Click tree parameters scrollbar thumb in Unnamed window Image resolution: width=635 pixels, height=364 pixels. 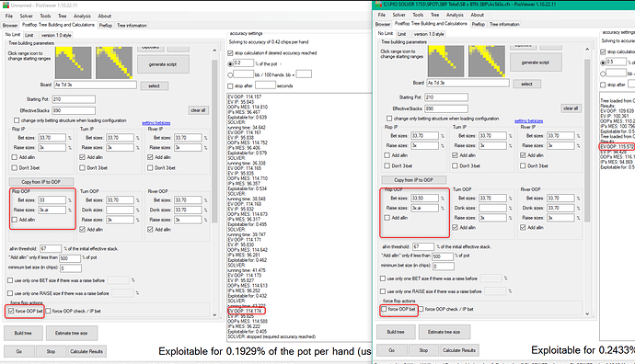pos(214,142)
